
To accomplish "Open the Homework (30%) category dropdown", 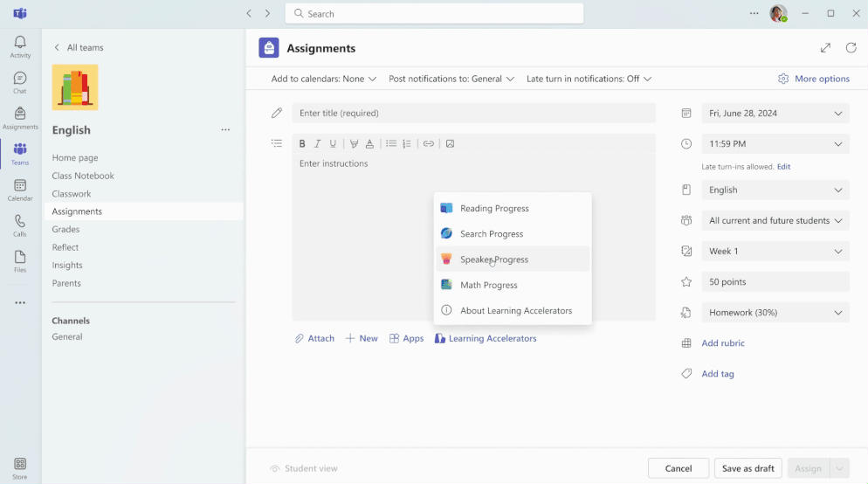I will (x=775, y=313).
